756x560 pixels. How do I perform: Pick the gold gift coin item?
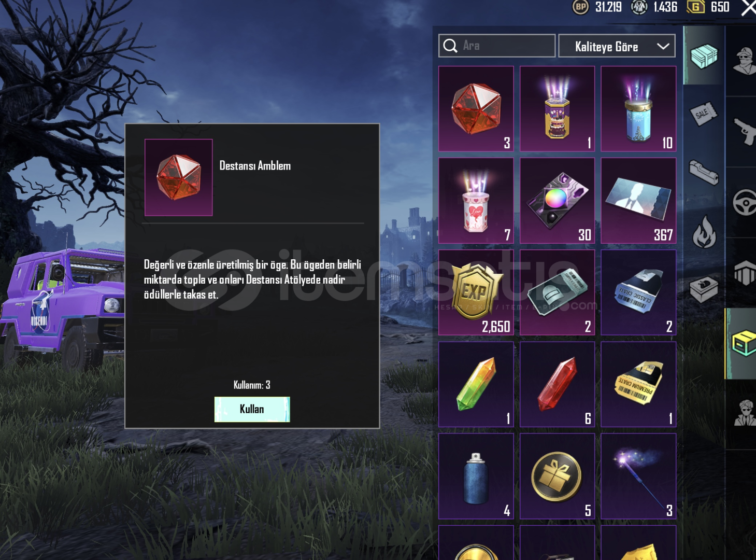tap(557, 476)
